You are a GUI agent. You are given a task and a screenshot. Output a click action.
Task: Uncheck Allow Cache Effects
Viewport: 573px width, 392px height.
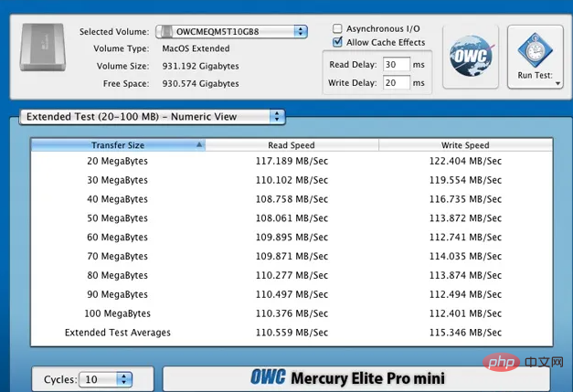337,42
